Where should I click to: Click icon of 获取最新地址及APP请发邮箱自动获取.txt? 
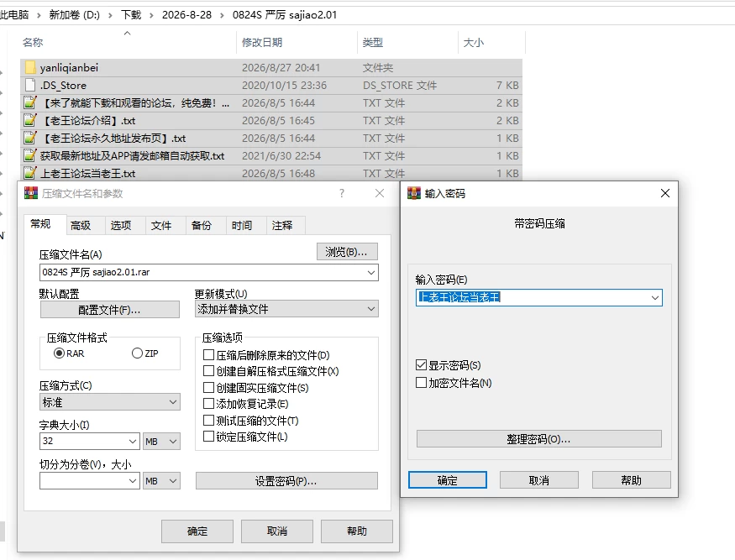(30, 155)
